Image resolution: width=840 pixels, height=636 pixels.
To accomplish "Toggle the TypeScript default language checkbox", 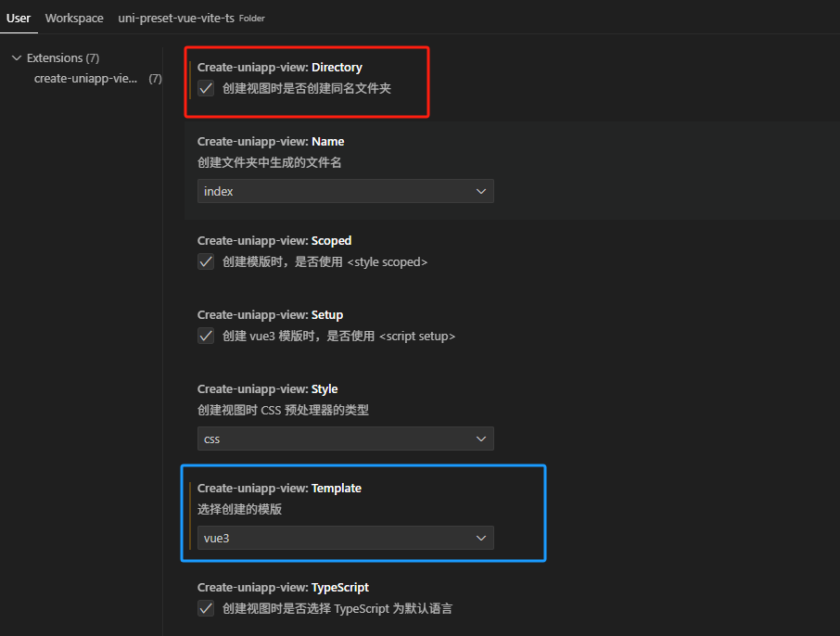I will coord(206,608).
